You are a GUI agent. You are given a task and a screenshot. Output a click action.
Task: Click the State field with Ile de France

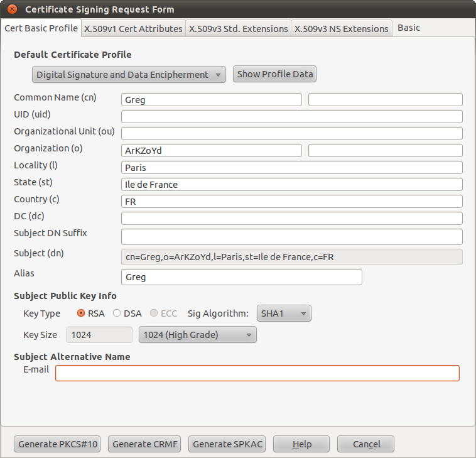point(292,184)
